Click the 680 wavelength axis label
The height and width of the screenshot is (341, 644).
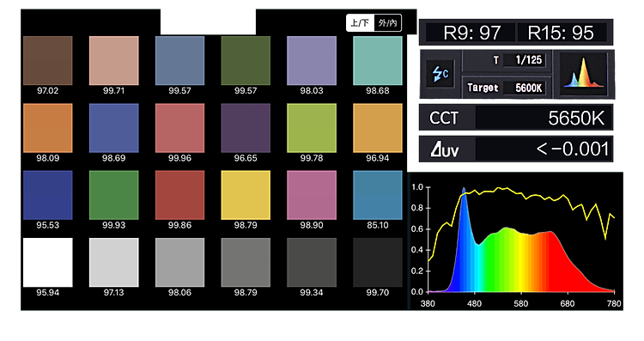pyautogui.click(x=568, y=303)
